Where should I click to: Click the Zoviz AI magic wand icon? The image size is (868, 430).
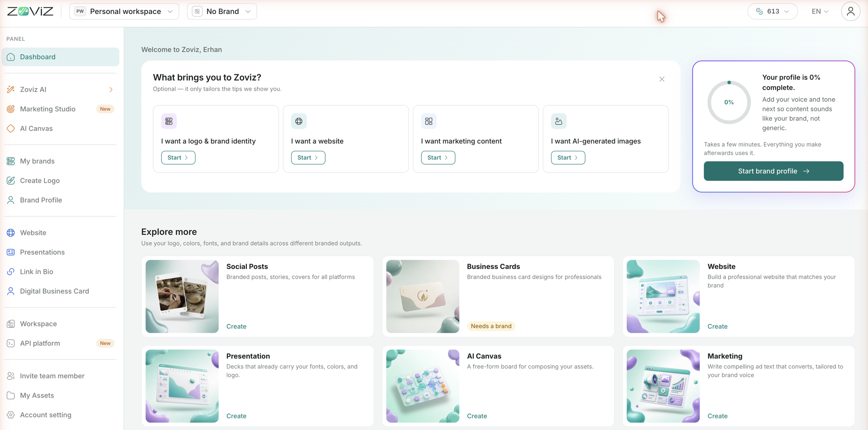point(11,90)
